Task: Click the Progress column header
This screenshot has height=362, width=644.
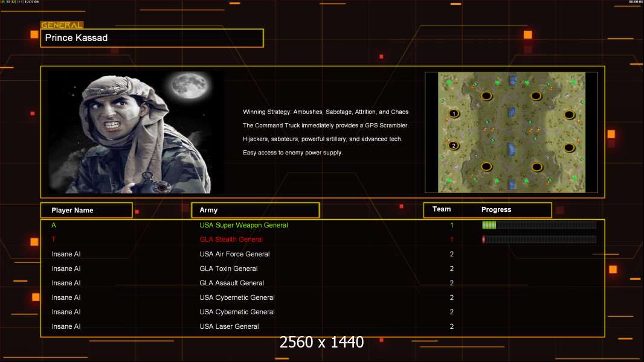Action: 496,209
